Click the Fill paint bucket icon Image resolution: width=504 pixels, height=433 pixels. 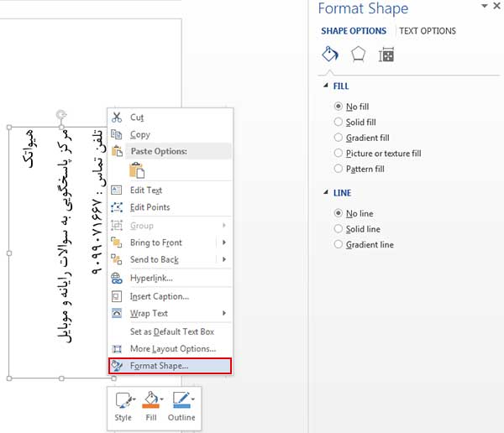(150, 400)
